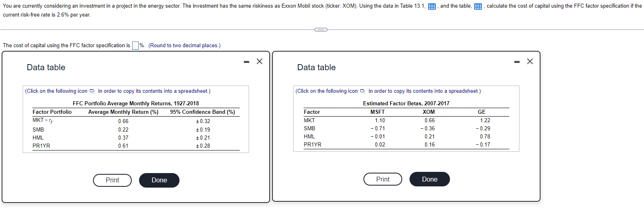
Task: Click the MSFT column header in betas table
Action: pyautogui.click(x=378, y=112)
